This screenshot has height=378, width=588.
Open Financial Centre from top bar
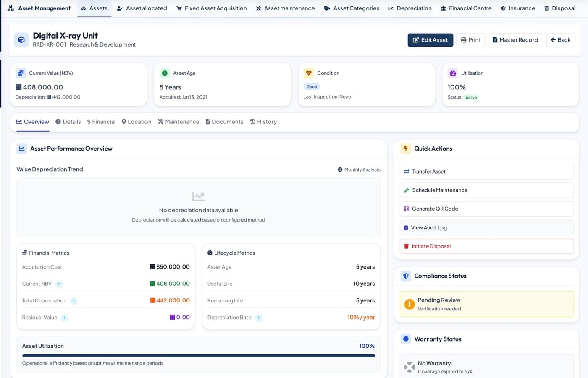coord(466,8)
